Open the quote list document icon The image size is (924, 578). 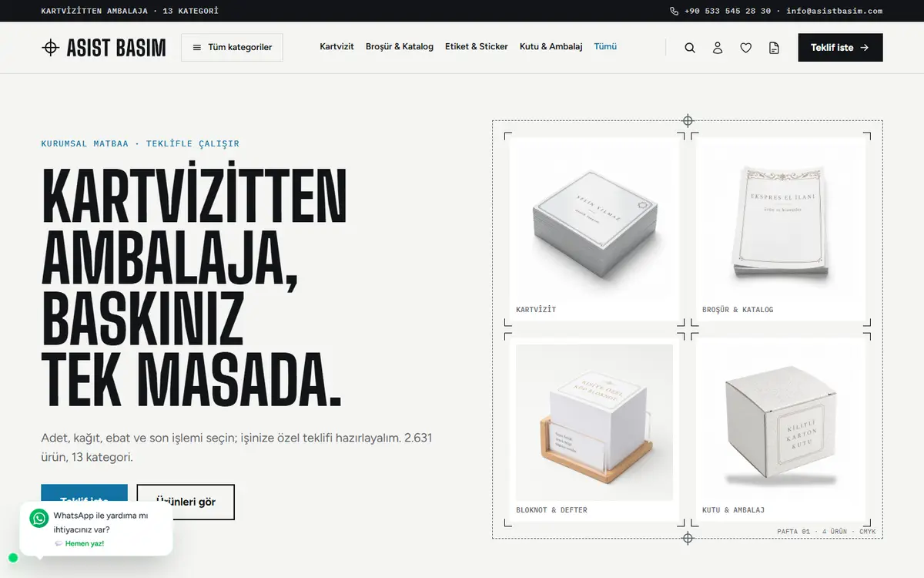(x=774, y=48)
